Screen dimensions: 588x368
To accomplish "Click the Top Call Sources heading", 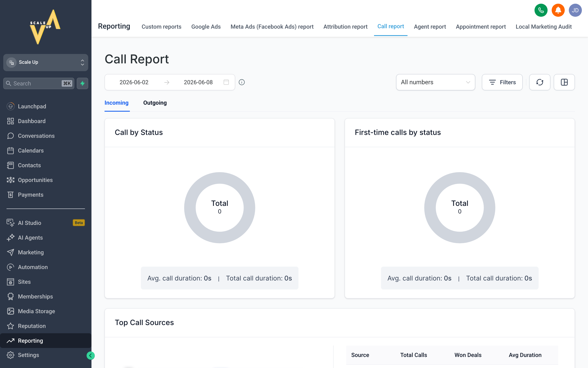I will click(144, 322).
